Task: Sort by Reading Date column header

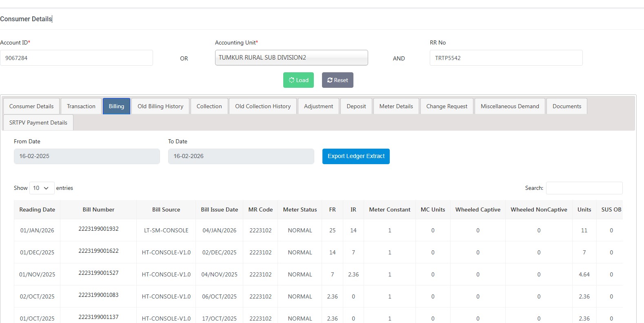Action: (37, 209)
